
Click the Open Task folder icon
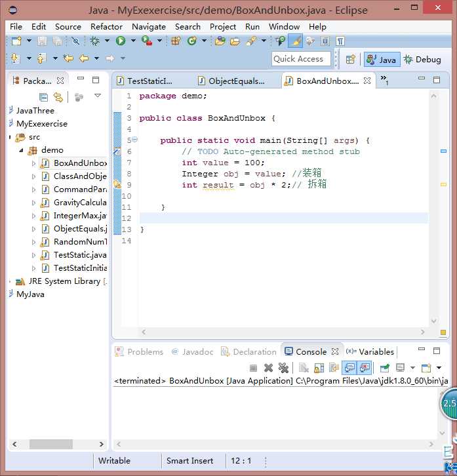coord(235,41)
